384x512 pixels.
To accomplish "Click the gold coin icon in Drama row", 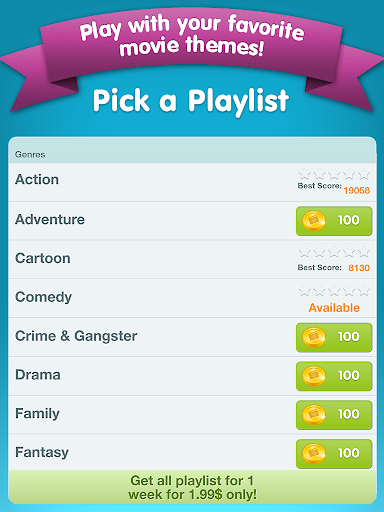I will [314, 376].
